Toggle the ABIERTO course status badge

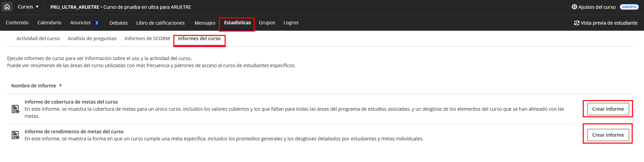coord(629,7)
